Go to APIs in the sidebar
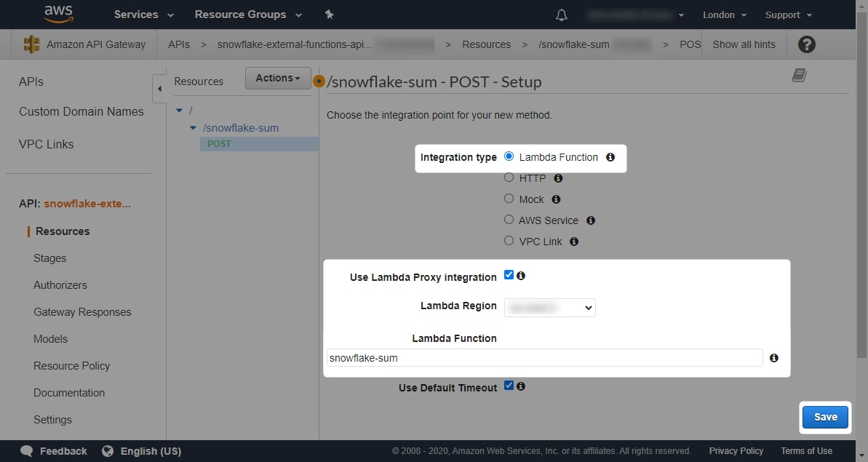The width and height of the screenshot is (868, 462). 31,82
